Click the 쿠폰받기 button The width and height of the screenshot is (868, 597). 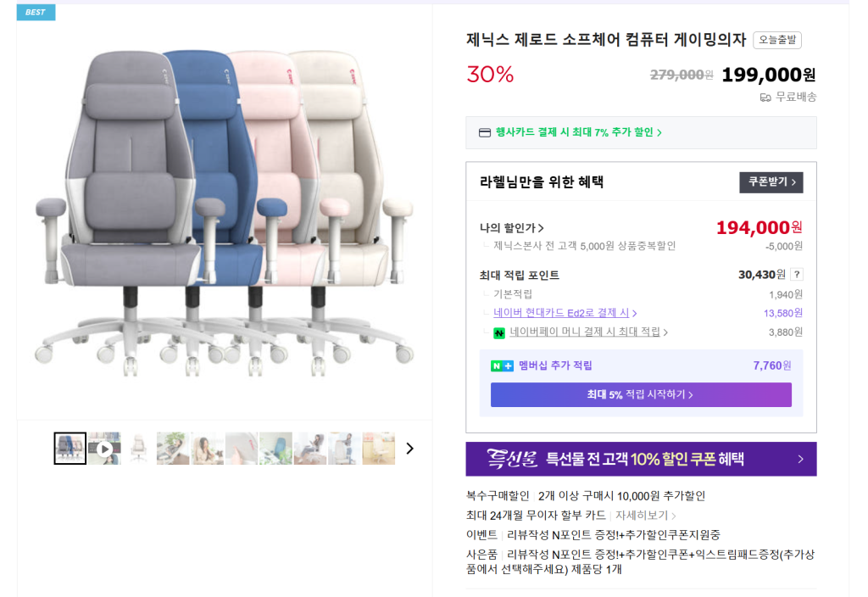771,182
